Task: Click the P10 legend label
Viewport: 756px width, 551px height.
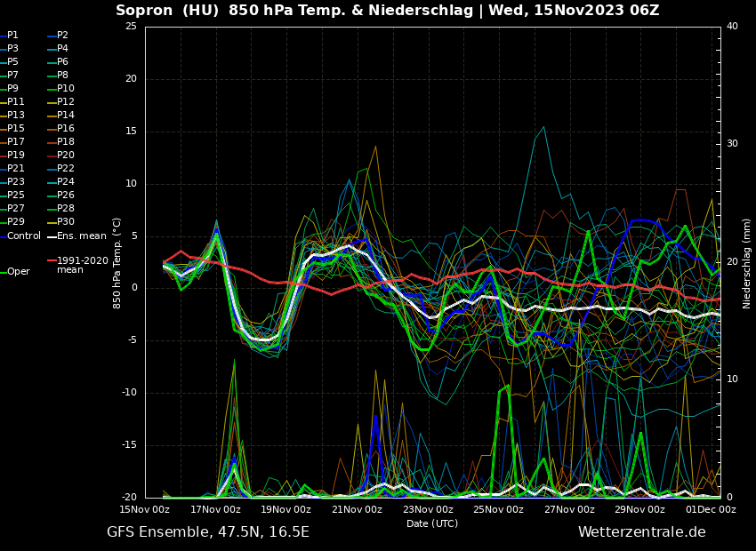Action: tap(65, 89)
